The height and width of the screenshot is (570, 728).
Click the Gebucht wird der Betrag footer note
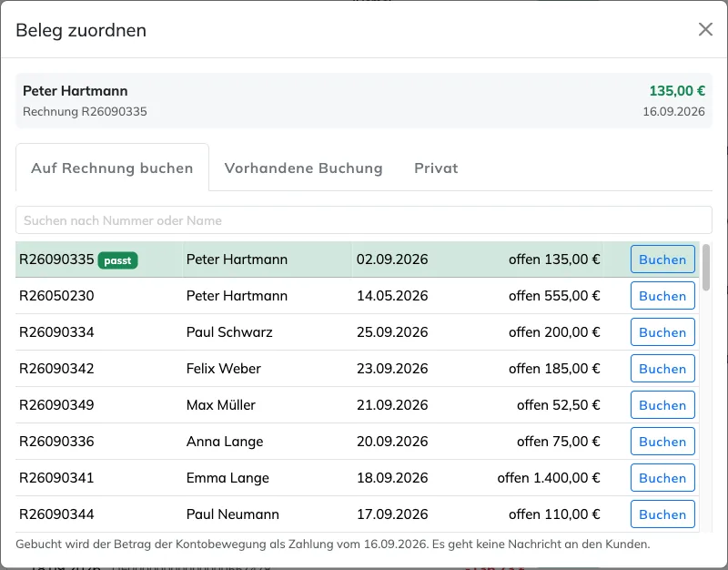click(333, 544)
